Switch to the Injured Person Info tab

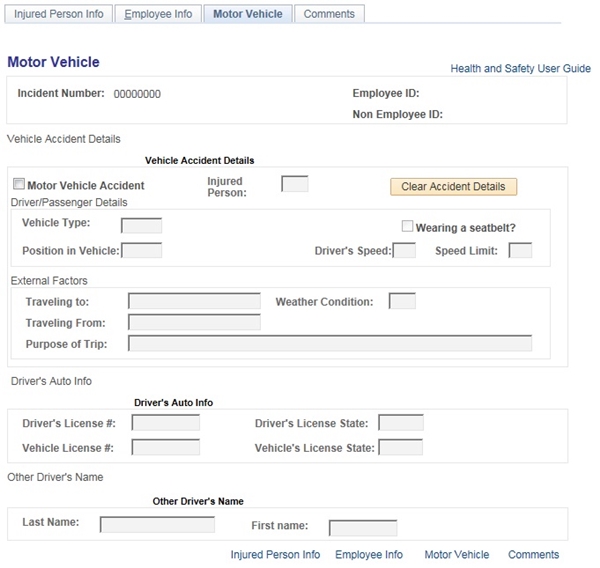[x=58, y=14]
